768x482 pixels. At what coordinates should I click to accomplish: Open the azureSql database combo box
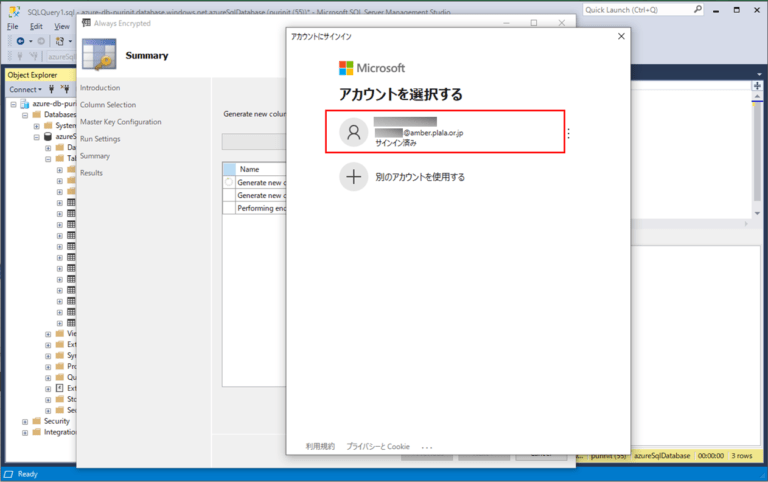point(61,57)
